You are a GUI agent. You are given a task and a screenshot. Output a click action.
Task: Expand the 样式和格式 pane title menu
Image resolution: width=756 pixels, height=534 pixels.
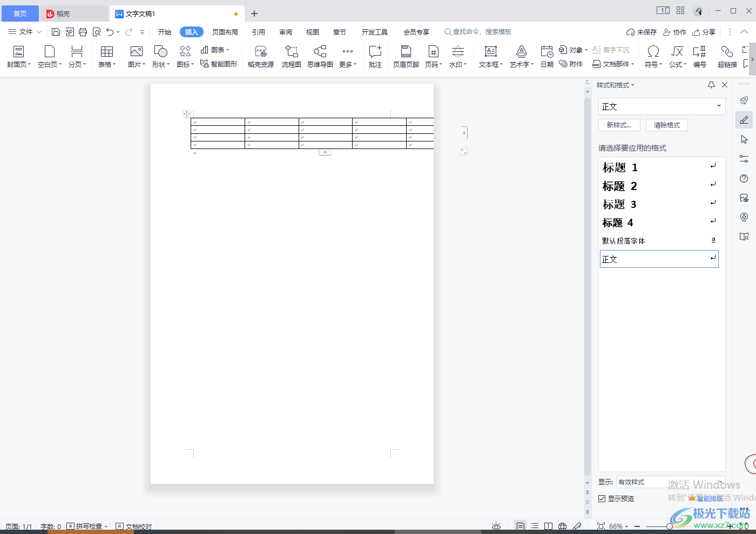(x=616, y=85)
